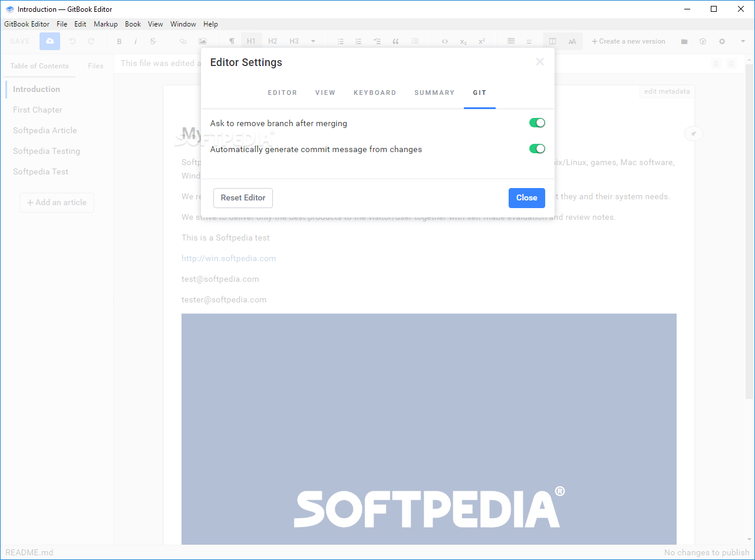The width and height of the screenshot is (755, 560).
Task: Switch to the Files sidebar tab
Action: 95,66
